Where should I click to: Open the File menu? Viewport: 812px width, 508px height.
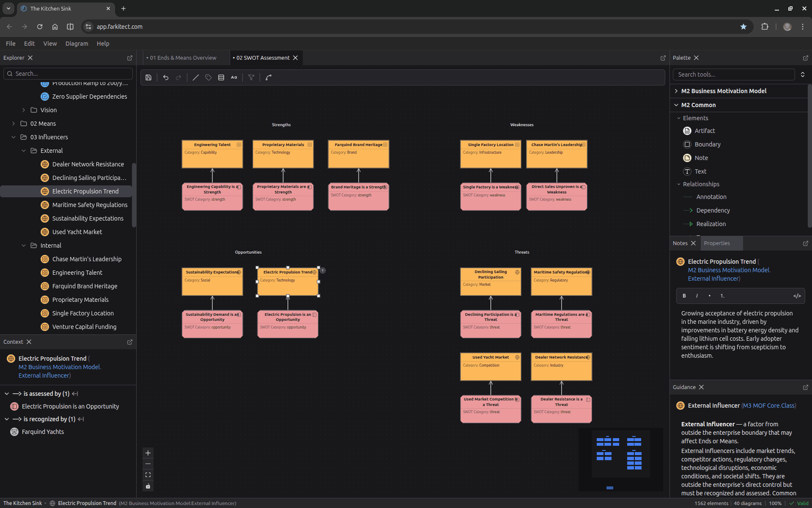pos(11,44)
